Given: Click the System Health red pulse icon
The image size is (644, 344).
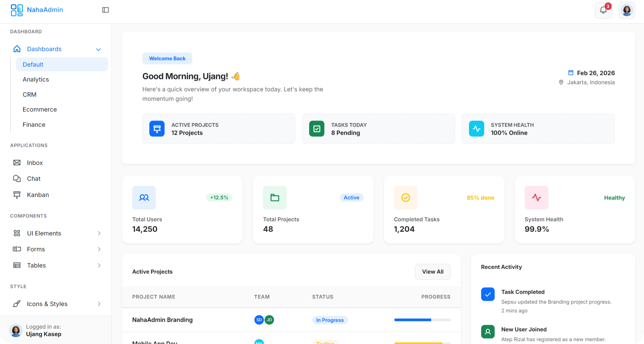Looking at the screenshot, I should pyautogui.click(x=537, y=197).
